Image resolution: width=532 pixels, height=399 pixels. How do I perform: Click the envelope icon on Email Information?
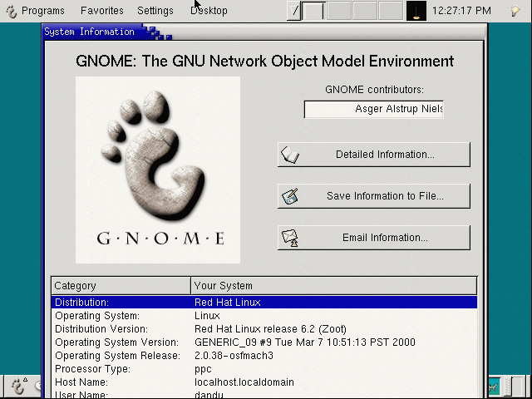pyautogui.click(x=290, y=238)
